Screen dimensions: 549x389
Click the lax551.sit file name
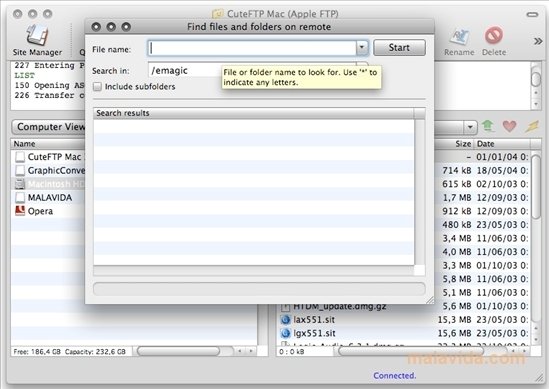click(314, 320)
